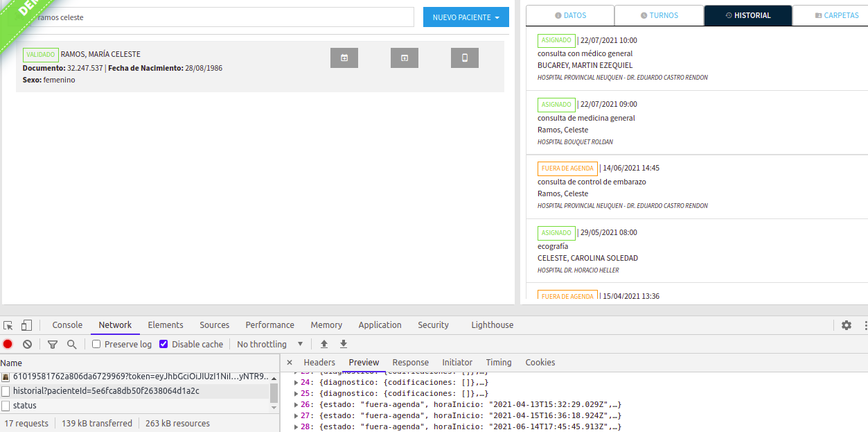Image resolution: width=868 pixels, height=432 pixels.
Task: Show the request Initiator tab
Action: (x=457, y=363)
